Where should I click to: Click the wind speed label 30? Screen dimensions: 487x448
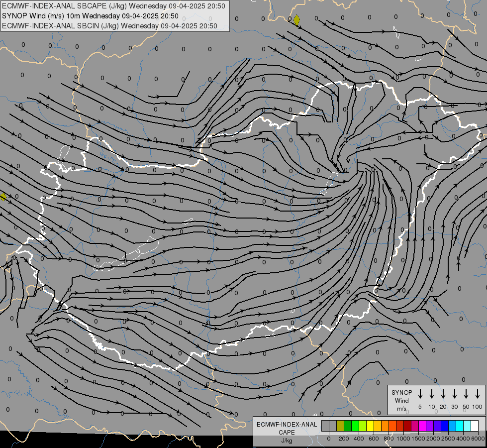click(454, 407)
